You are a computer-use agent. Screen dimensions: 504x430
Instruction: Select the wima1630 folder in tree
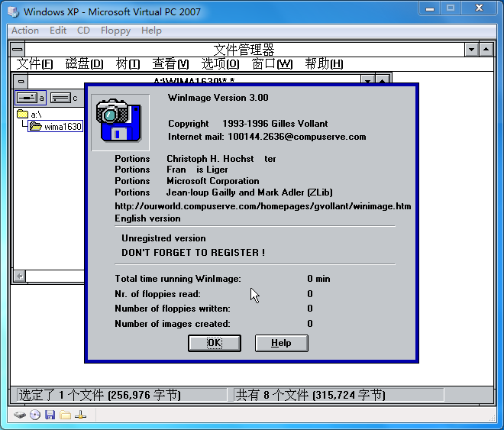point(61,127)
